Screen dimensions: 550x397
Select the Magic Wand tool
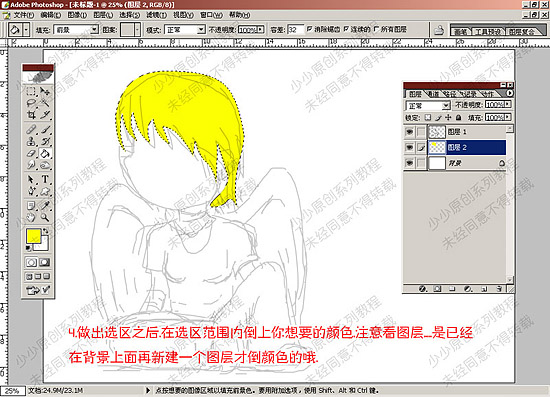[45, 103]
